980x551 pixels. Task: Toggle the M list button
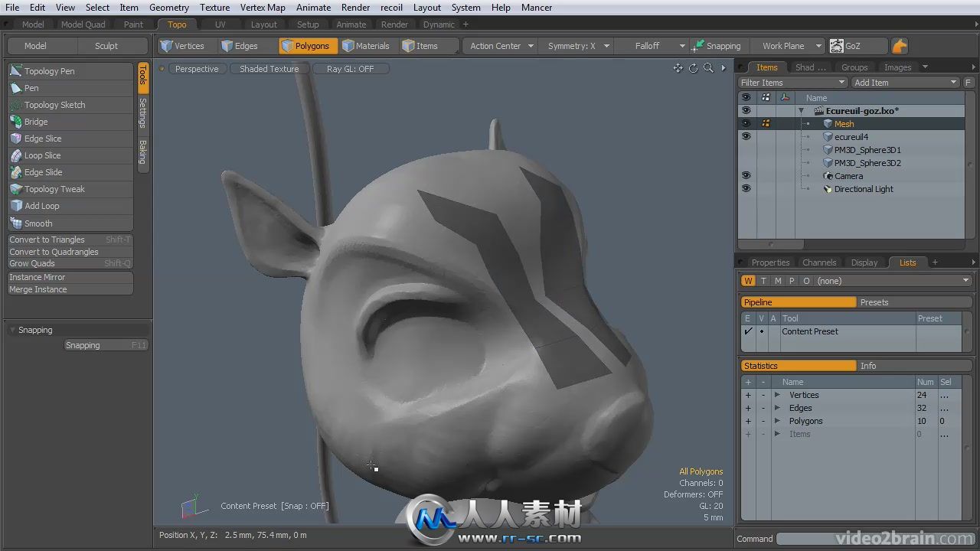tap(778, 281)
